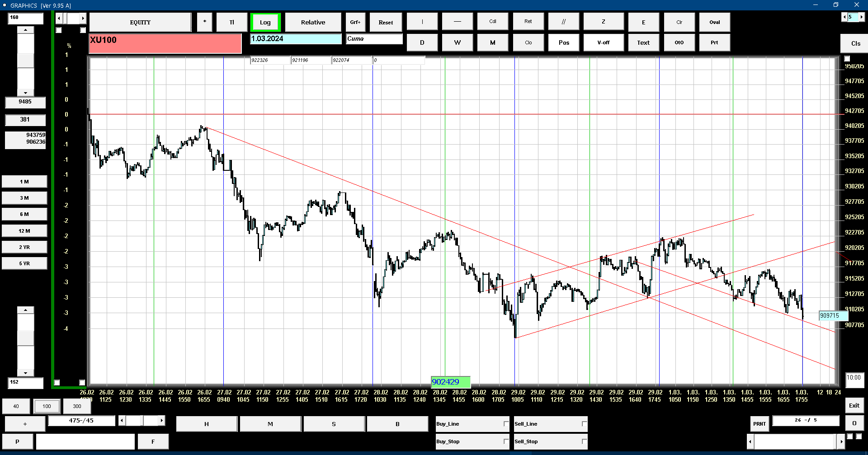Click the E tool button

click(643, 22)
